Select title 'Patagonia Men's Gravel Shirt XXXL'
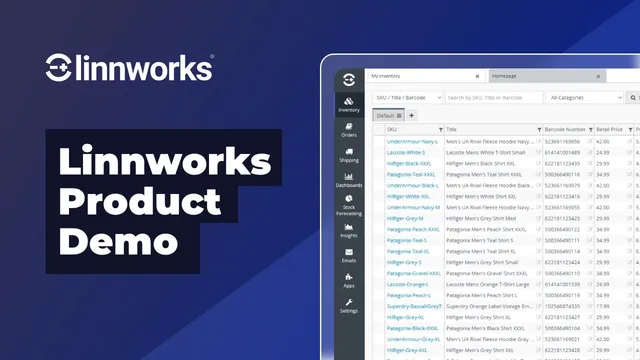 coord(487,273)
